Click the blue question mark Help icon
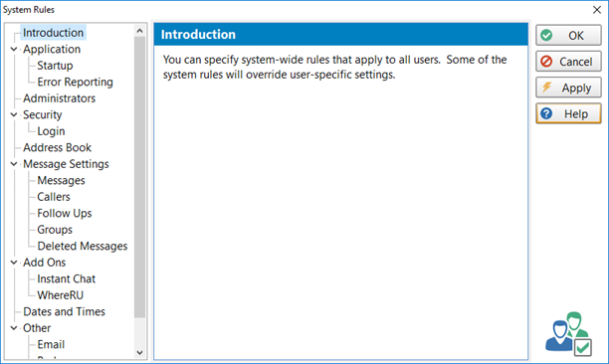 [546, 113]
